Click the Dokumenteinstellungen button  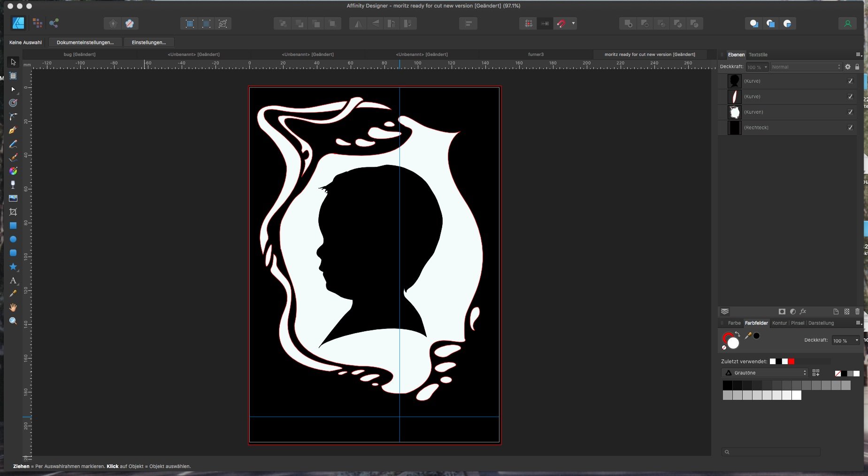coord(85,42)
